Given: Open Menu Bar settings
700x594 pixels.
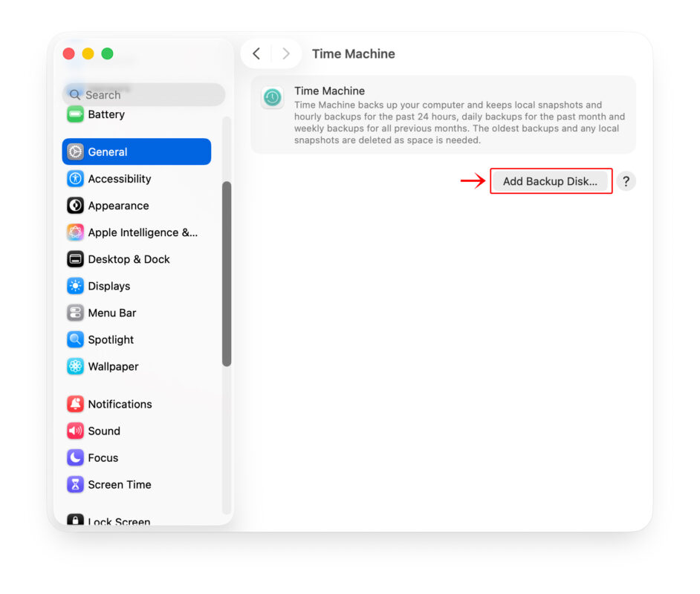Looking at the screenshot, I should 137,313.
